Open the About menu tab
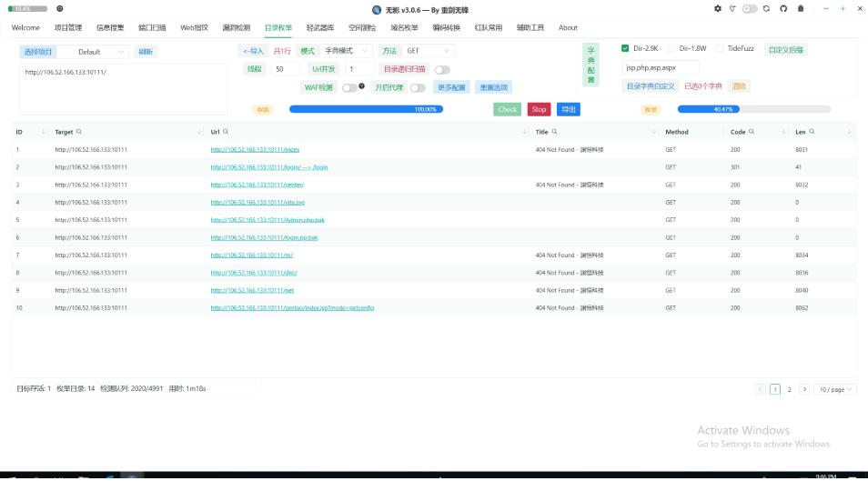 tap(568, 27)
